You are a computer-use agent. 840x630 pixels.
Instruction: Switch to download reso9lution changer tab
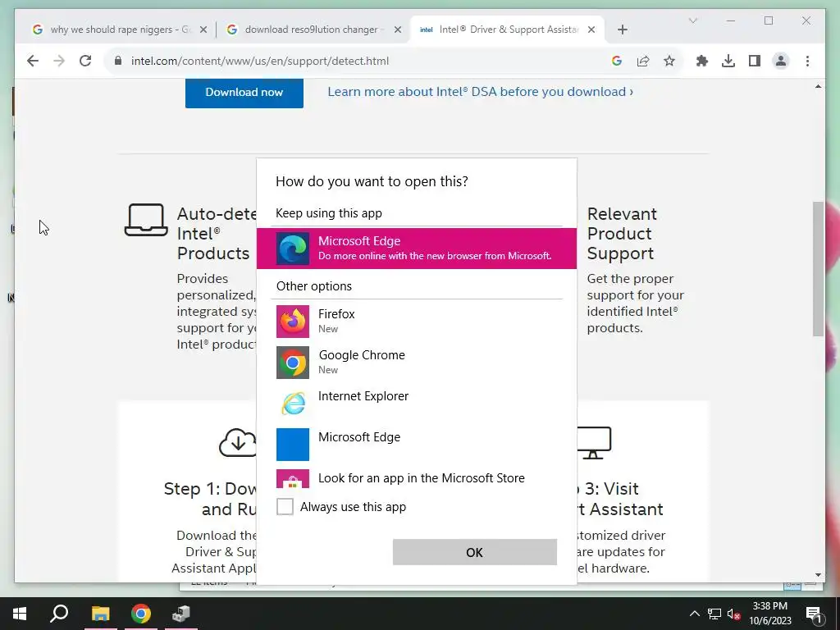coord(313,30)
